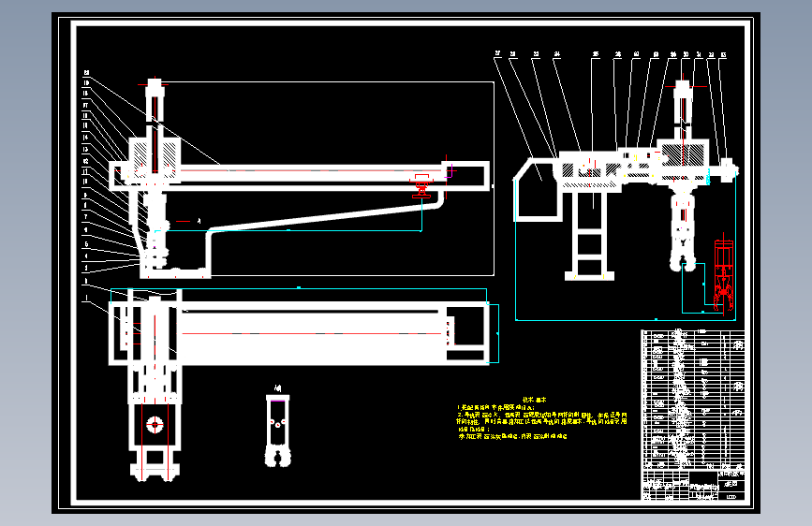Image resolution: width=812 pixels, height=526 pixels.
Task: Click the red gripper outline in right view
Action: point(723,275)
